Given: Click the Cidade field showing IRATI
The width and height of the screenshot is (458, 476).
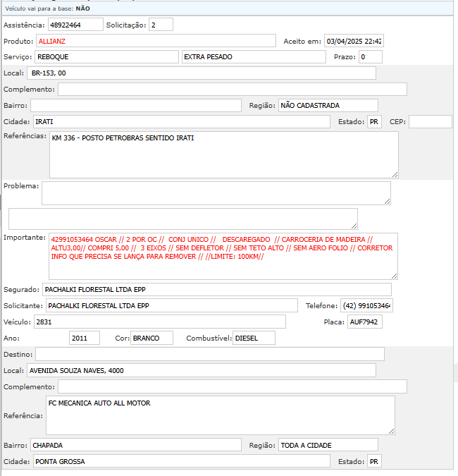Looking at the screenshot, I should 182,121.
